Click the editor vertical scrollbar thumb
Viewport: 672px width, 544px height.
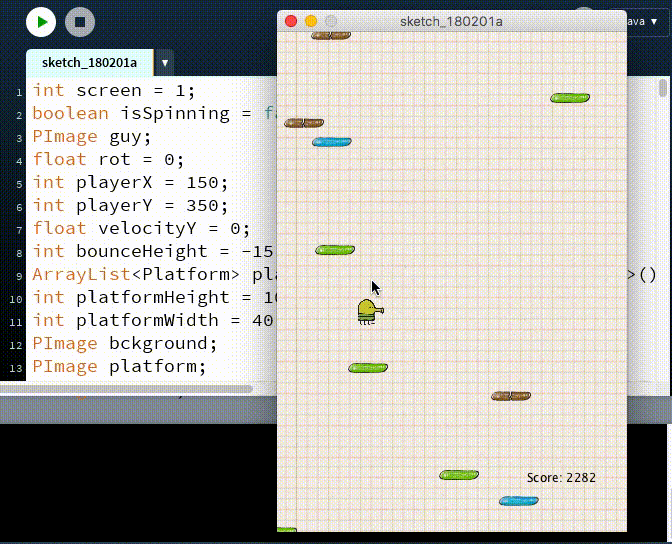[663, 87]
